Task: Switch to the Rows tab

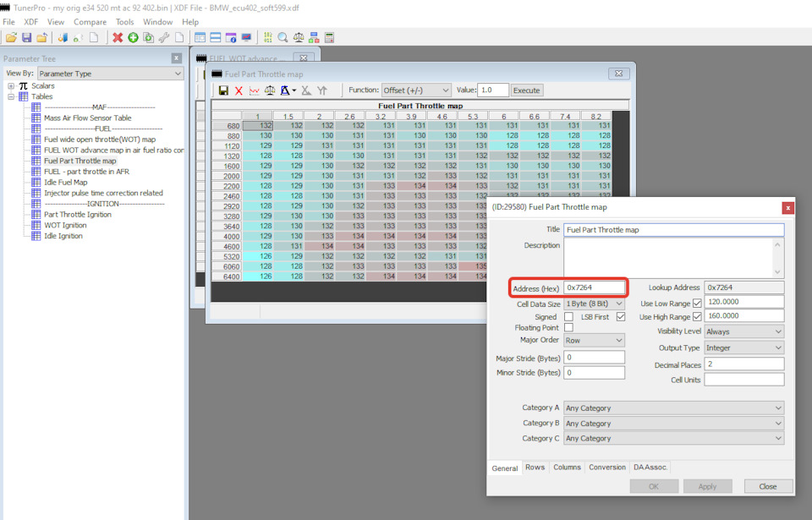Action: coord(535,468)
